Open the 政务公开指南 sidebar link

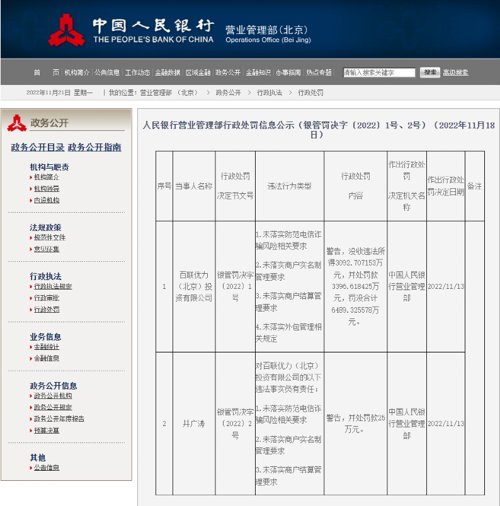click(94, 147)
